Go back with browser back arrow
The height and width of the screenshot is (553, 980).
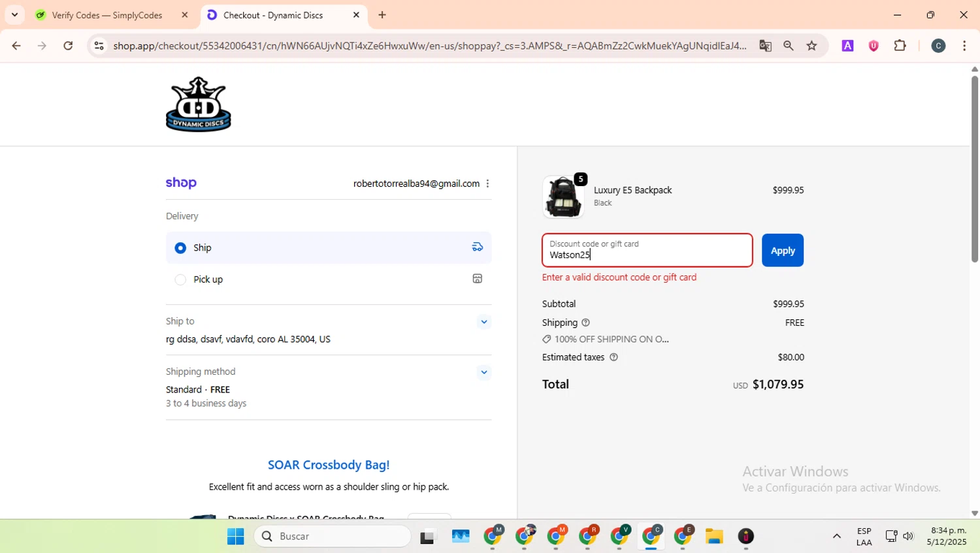[x=16, y=46]
